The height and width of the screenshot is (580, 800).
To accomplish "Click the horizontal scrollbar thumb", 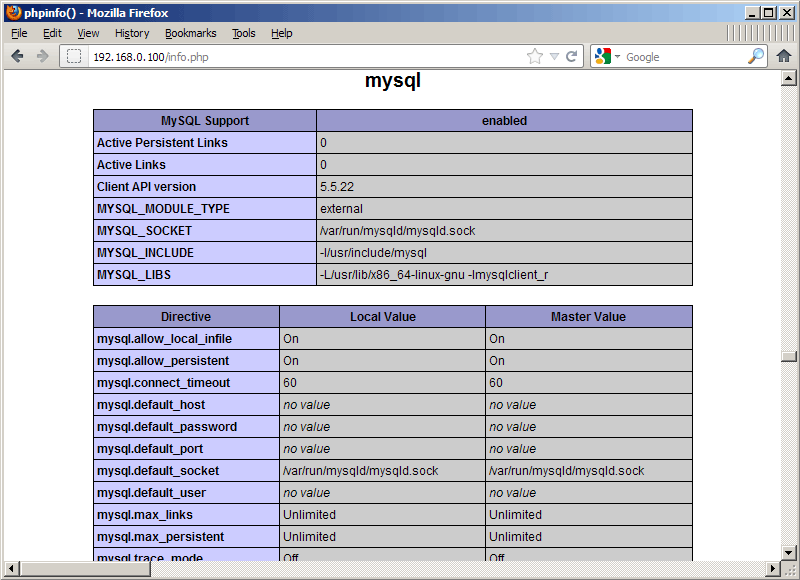I will (86, 568).
